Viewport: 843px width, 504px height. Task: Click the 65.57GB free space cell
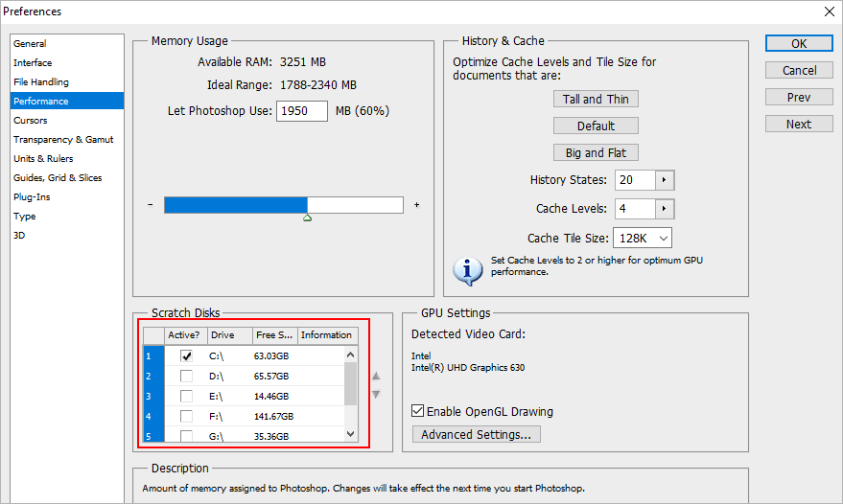click(x=271, y=377)
